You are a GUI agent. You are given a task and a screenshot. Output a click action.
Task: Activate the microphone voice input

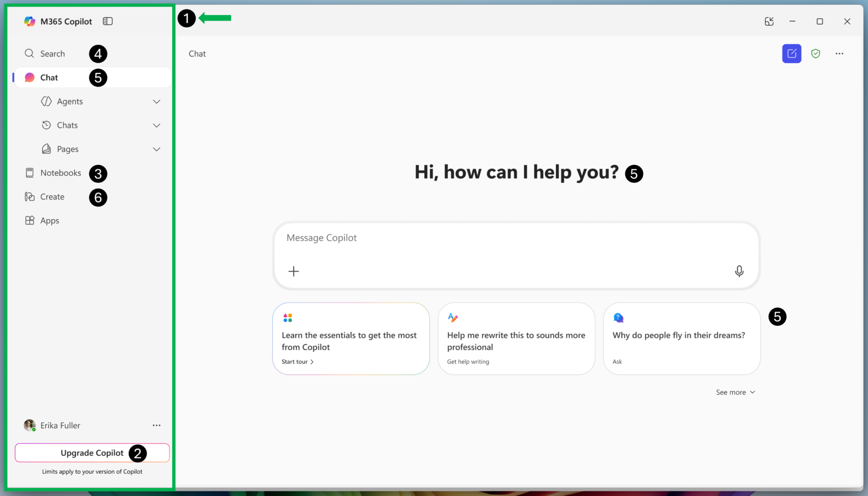[x=739, y=271]
